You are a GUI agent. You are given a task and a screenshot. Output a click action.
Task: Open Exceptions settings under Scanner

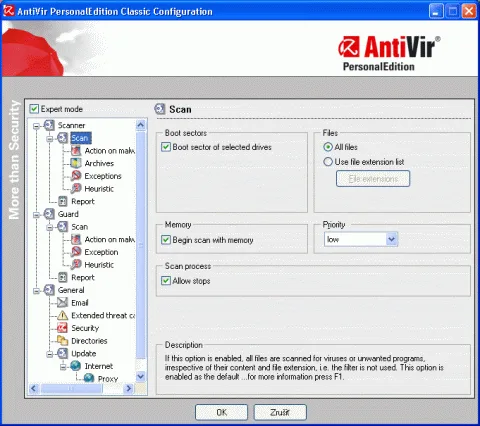(x=103, y=176)
